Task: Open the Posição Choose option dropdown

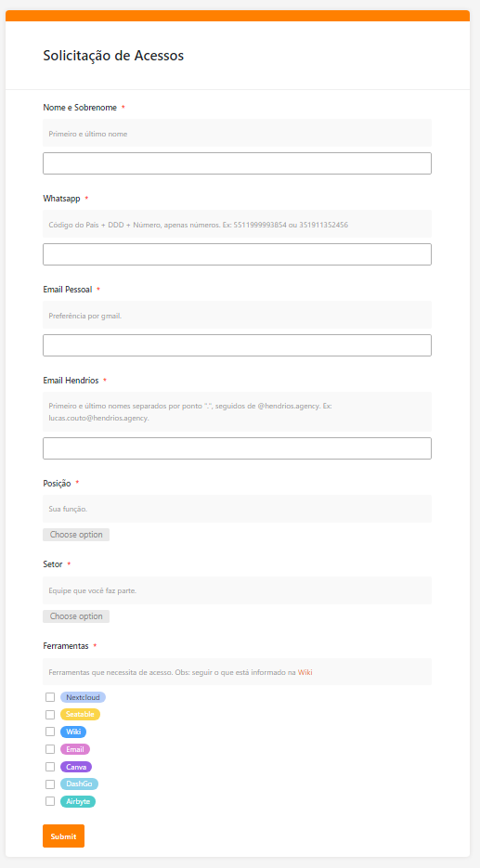Action: 76,535
